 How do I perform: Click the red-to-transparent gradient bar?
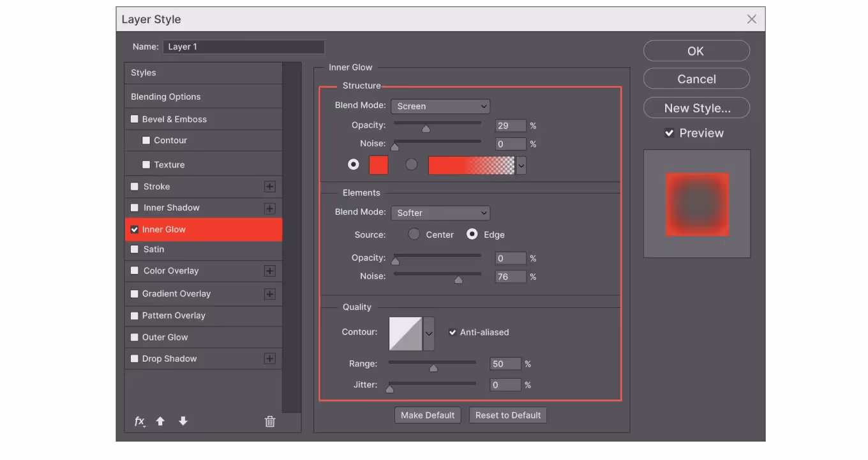click(472, 165)
